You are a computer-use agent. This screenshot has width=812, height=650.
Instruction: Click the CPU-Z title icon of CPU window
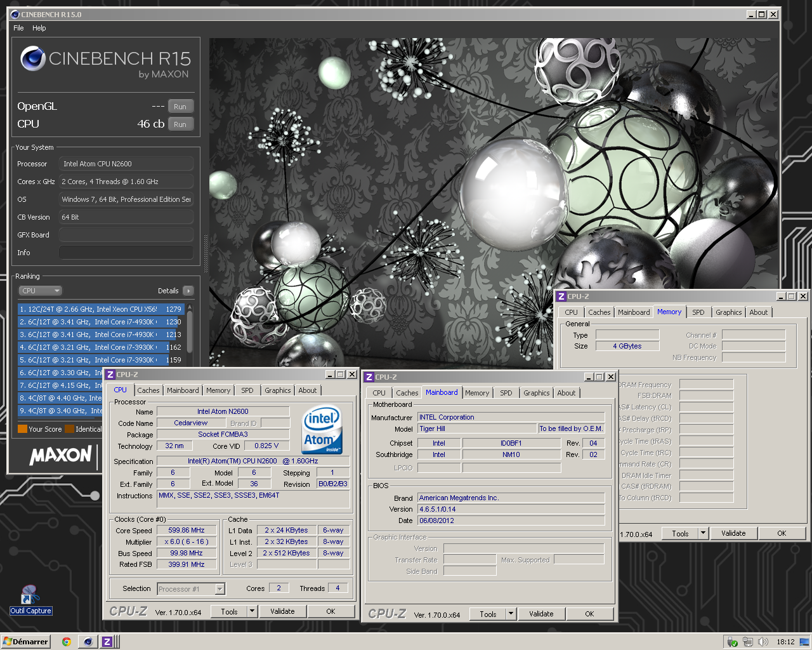coord(110,375)
